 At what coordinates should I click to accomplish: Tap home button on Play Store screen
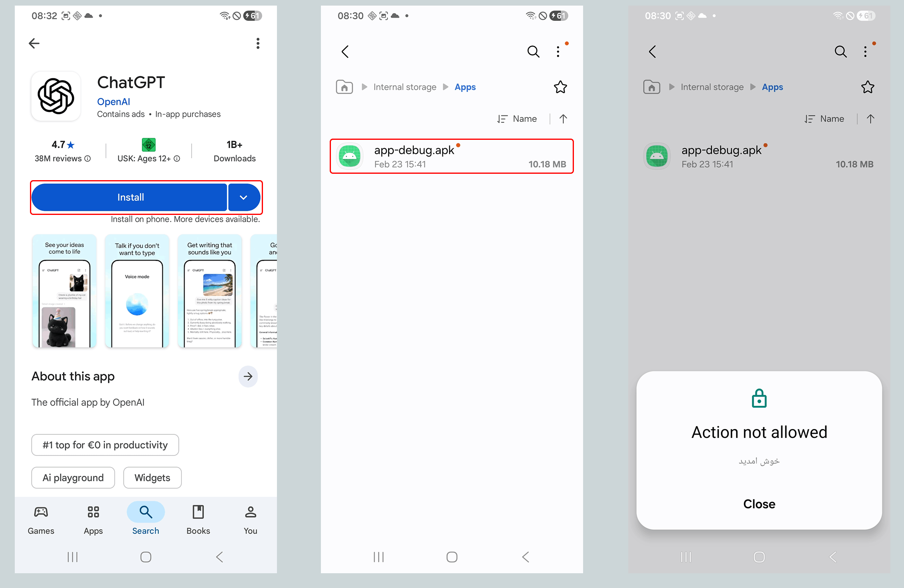coord(146,557)
